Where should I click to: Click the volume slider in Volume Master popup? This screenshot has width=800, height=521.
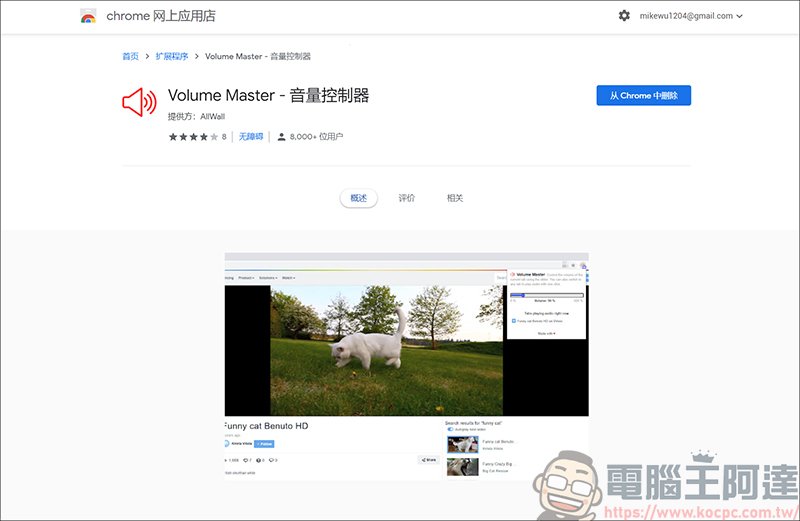(x=545, y=295)
